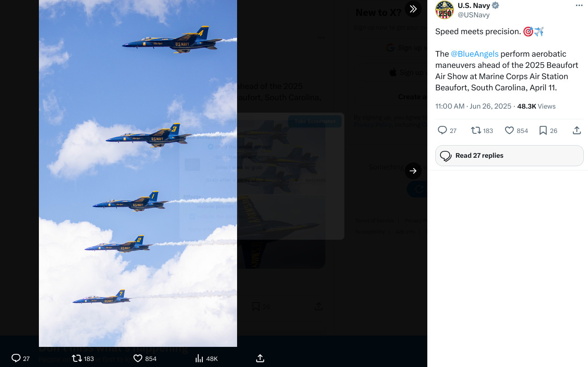Open the @BlueAngels mention link
Screen dimensions: 588x367
coord(474,54)
